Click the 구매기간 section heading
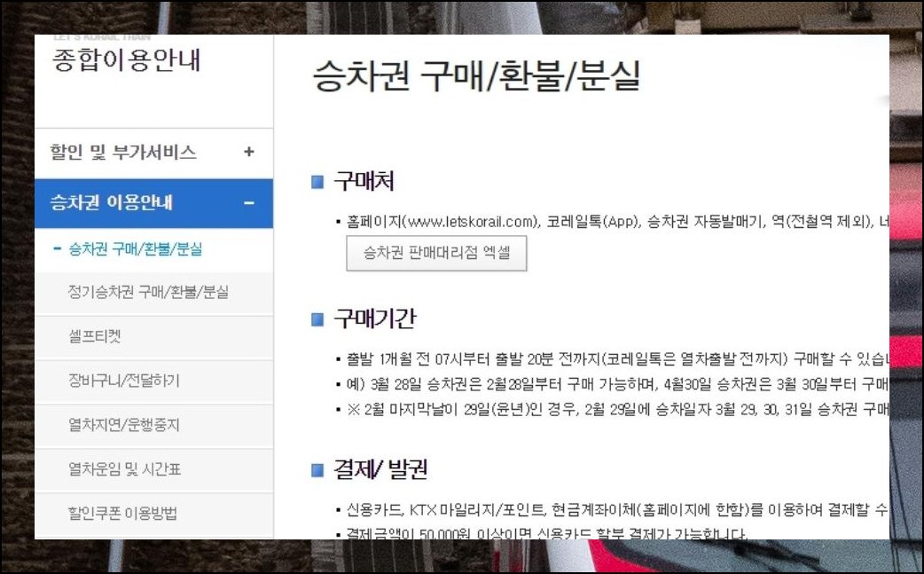 pos(375,318)
